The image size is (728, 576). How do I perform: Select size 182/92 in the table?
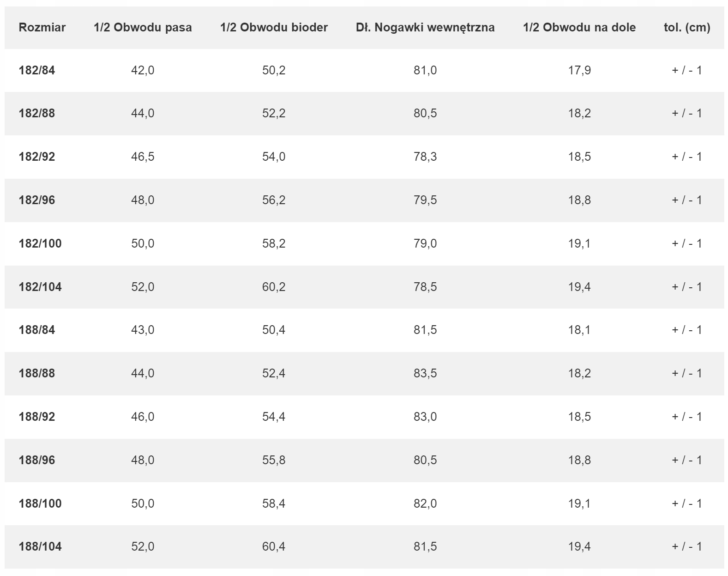click(37, 157)
